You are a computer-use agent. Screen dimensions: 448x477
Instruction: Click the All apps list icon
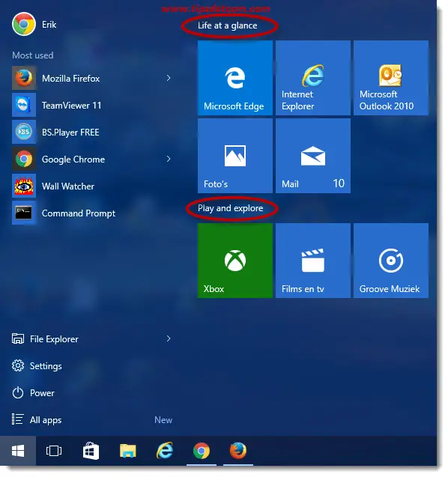pos(18,419)
